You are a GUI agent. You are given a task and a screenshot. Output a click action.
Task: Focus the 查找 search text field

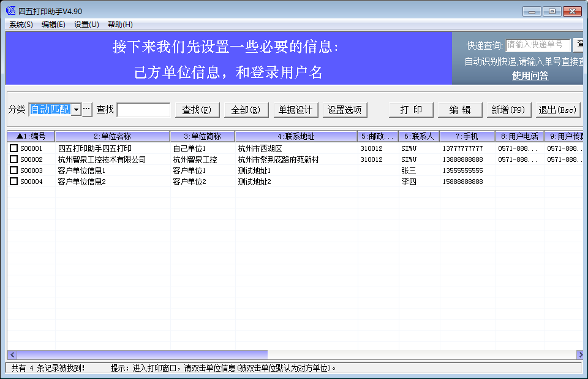pos(143,110)
